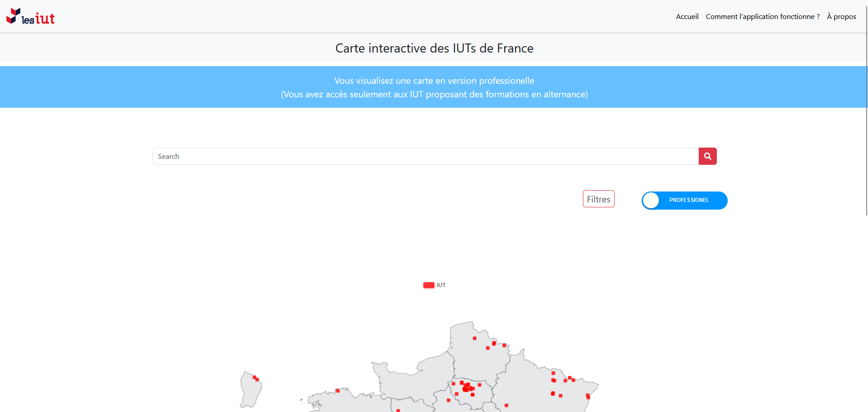Go to the Accueil page
The height and width of the screenshot is (412, 868).
click(687, 17)
